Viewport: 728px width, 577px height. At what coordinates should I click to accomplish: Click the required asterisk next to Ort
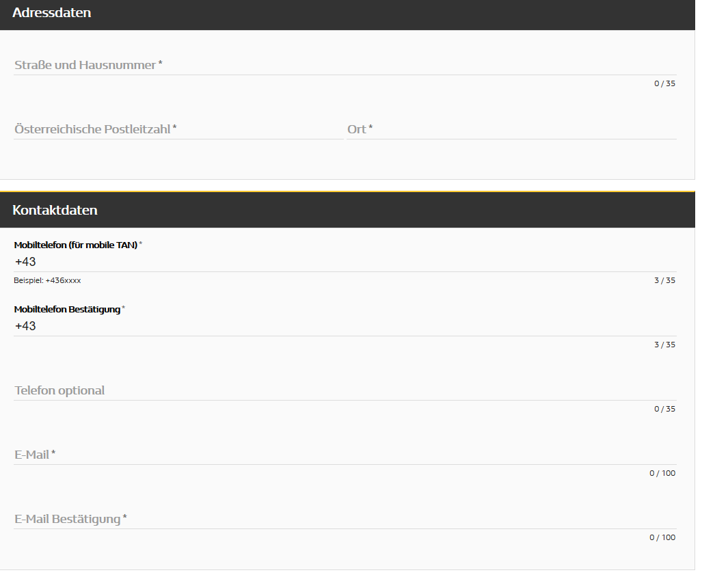370,128
